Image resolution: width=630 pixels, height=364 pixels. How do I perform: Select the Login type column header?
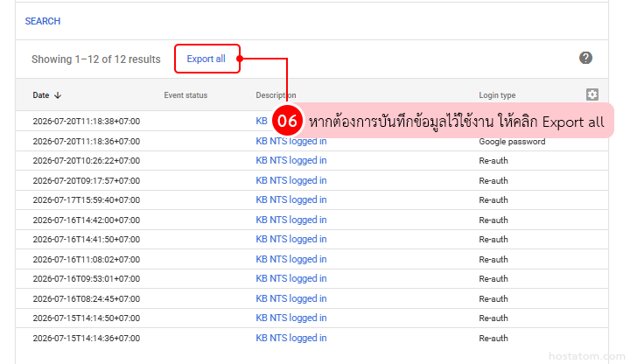[497, 95]
